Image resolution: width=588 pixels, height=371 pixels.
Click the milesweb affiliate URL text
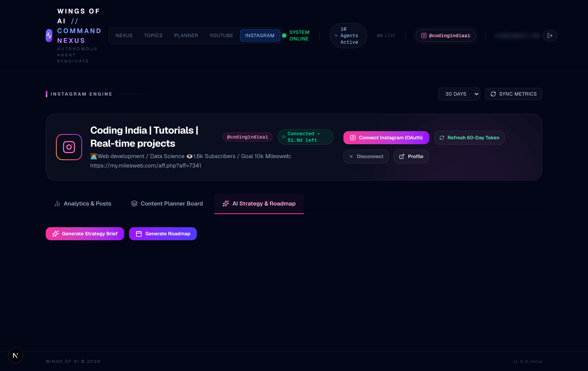[146, 165]
